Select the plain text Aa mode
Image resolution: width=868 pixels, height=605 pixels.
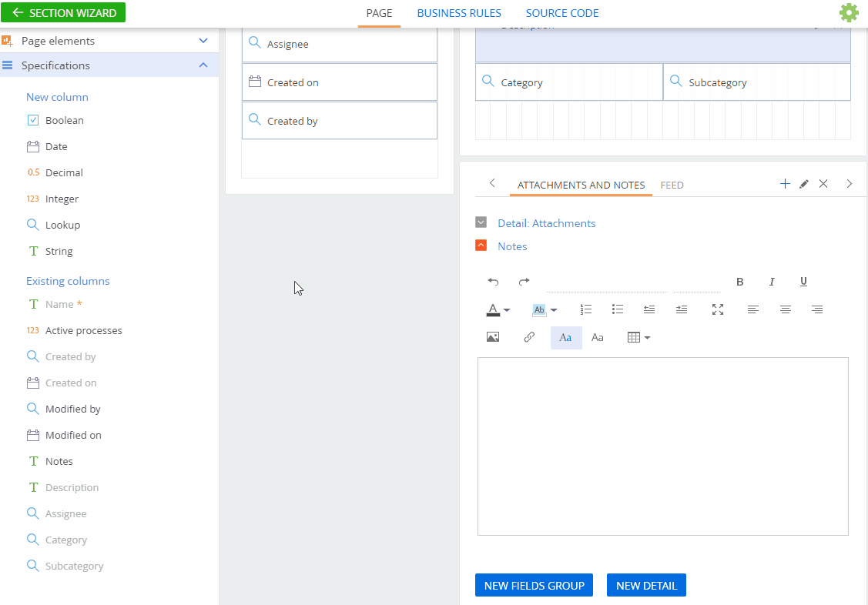pos(598,337)
